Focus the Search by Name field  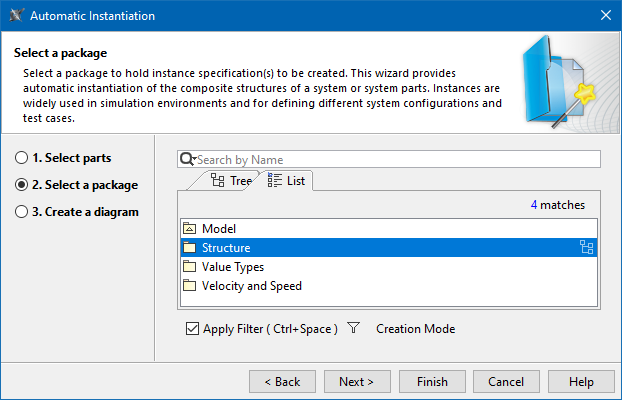tap(395, 160)
